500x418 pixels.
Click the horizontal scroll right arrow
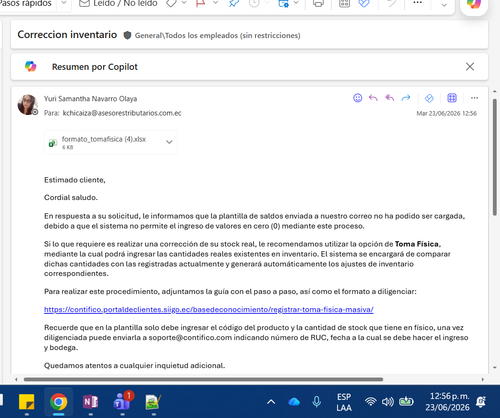pos(483,379)
